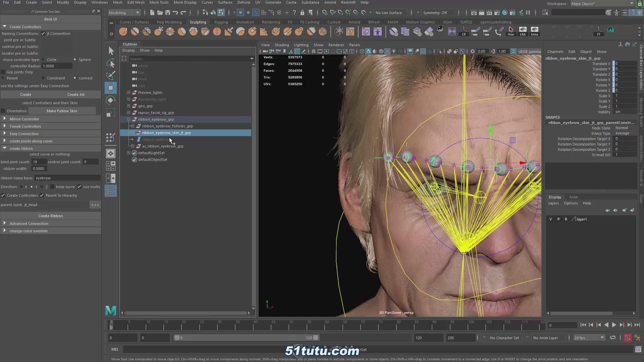Toggle the Outliner panel layout icon

tap(110, 191)
